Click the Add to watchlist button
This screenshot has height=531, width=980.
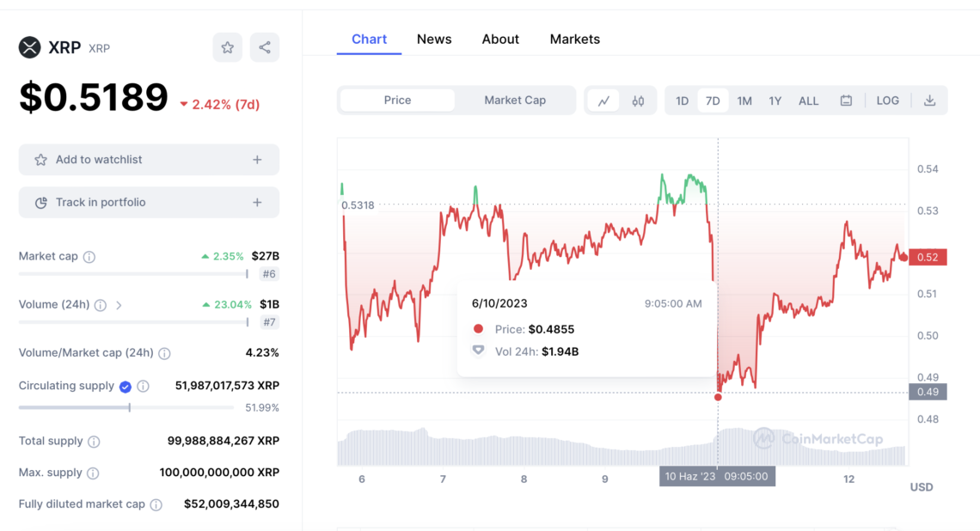(149, 160)
